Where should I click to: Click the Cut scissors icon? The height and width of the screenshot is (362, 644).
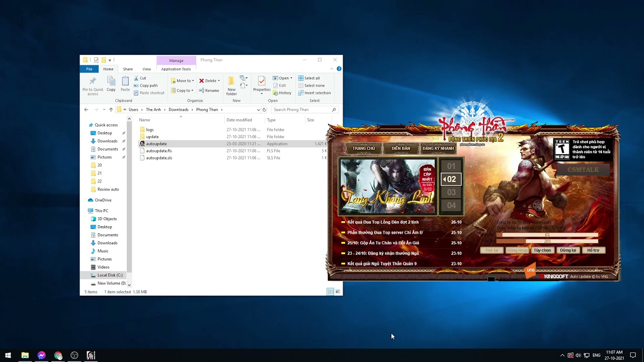tap(136, 78)
